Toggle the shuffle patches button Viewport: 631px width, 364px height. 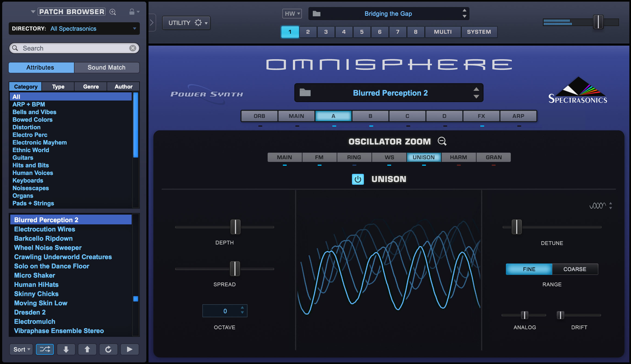pos(45,349)
